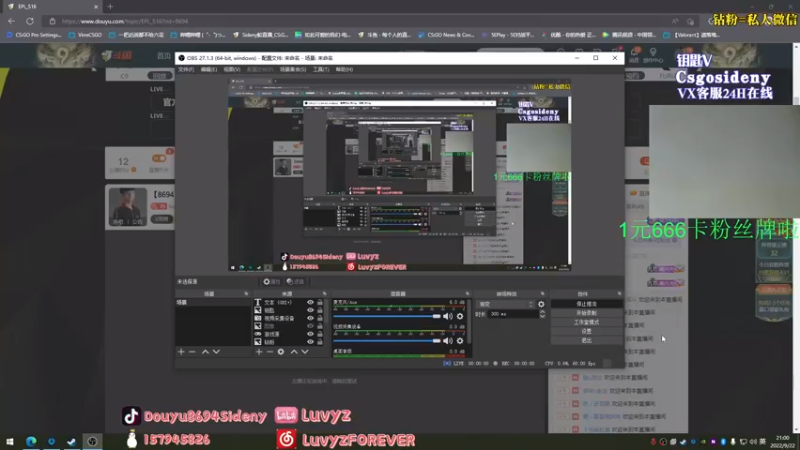Increase transition duration with up arrow
The height and width of the screenshot is (450, 800).
542,312
